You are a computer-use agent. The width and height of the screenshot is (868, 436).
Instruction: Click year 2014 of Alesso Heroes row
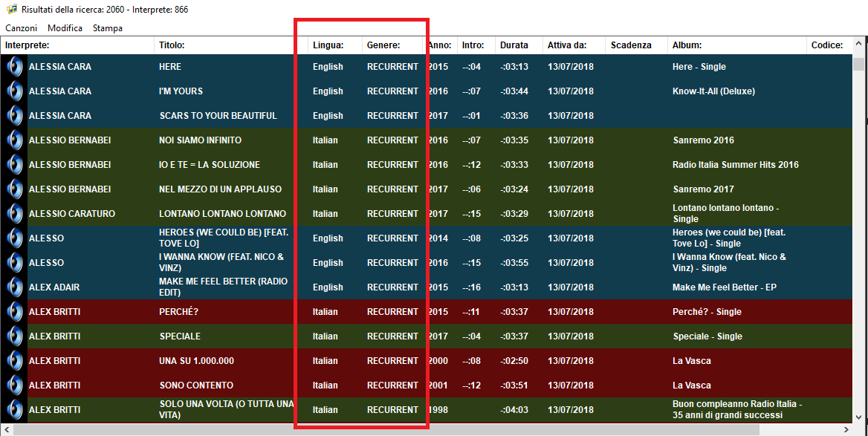[438, 238]
